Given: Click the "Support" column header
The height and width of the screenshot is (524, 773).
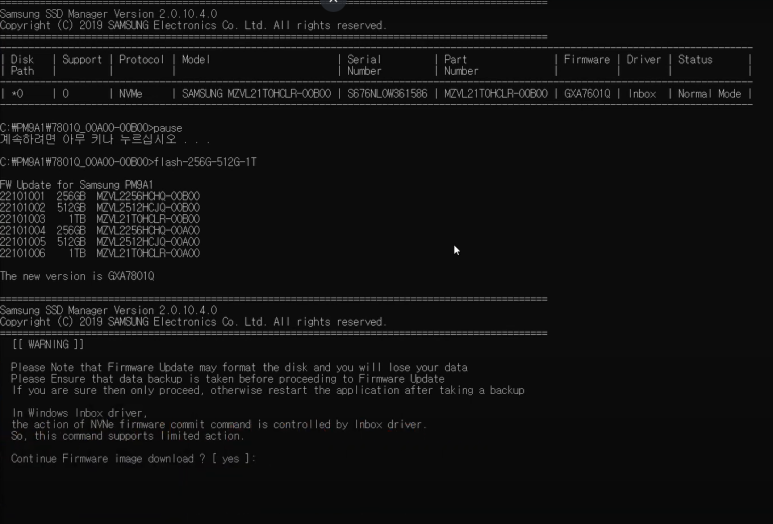Looking at the screenshot, I should pyautogui.click(x=82, y=60).
